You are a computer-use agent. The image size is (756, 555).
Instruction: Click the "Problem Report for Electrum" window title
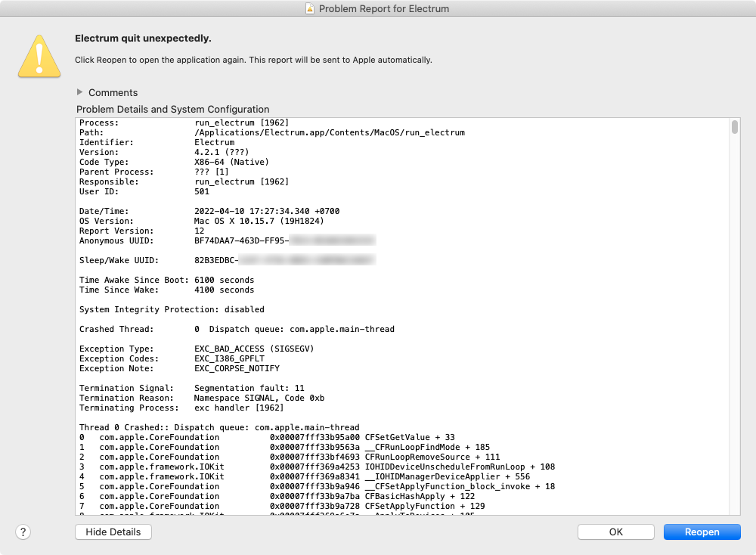point(384,8)
